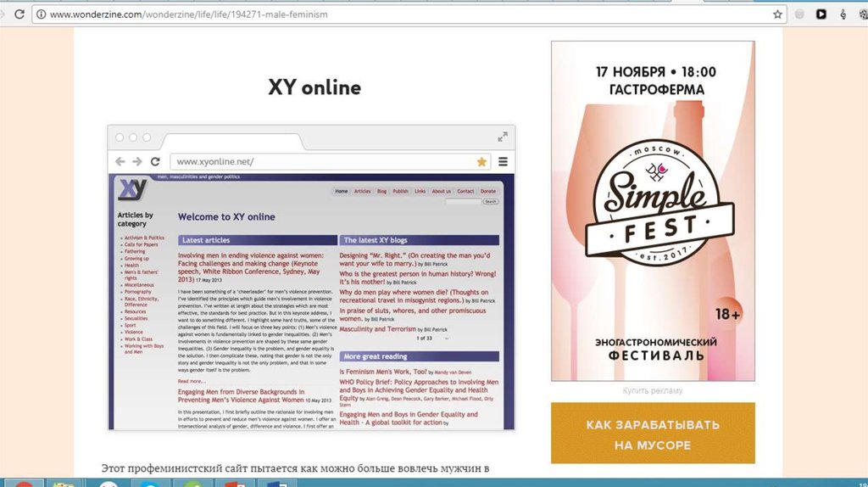Click the expand arrows icon in the mockup window
Viewport: 868px width, 487px height.
coord(503,137)
